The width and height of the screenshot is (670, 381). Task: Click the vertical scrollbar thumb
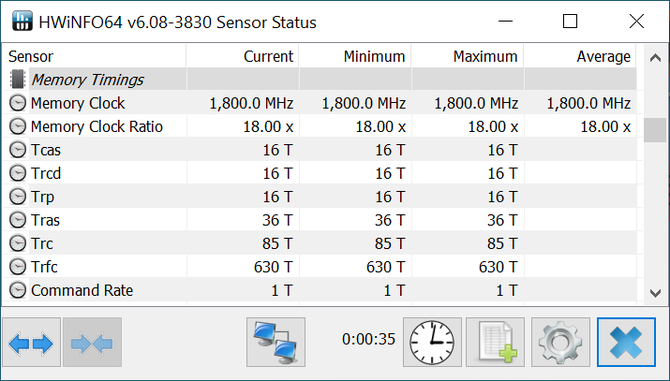click(655, 130)
